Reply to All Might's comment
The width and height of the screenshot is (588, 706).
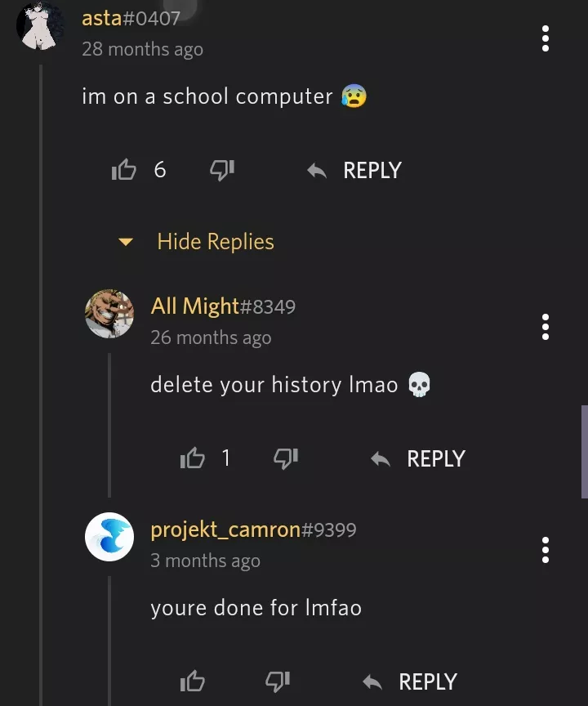pos(418,458)
